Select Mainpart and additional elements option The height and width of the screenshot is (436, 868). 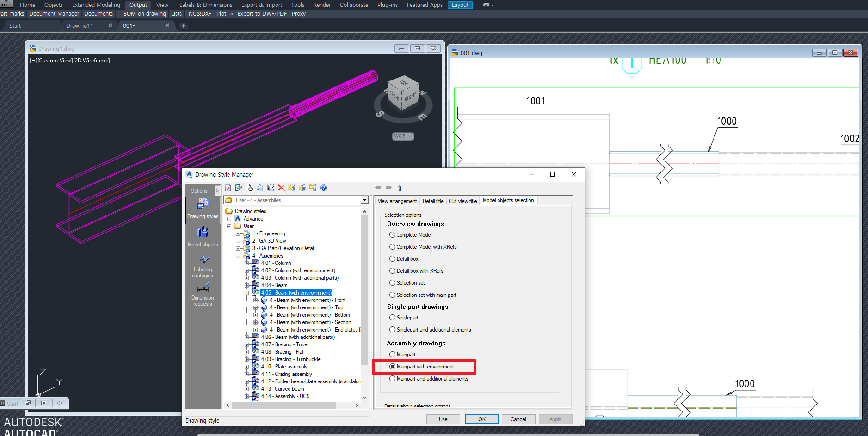(x=392, y=379)
